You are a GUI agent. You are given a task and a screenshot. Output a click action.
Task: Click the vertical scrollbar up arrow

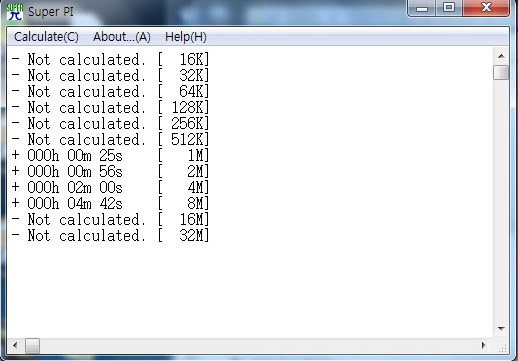501,56
